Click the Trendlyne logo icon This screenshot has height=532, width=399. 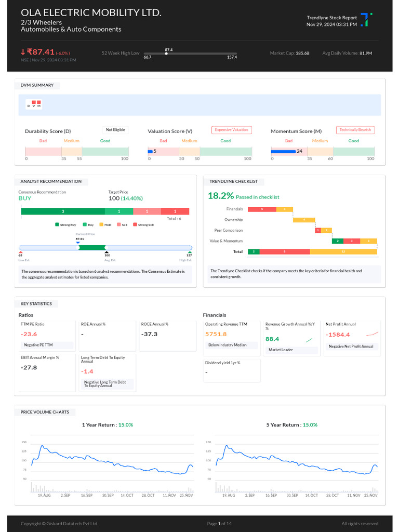tap(366, 20)
